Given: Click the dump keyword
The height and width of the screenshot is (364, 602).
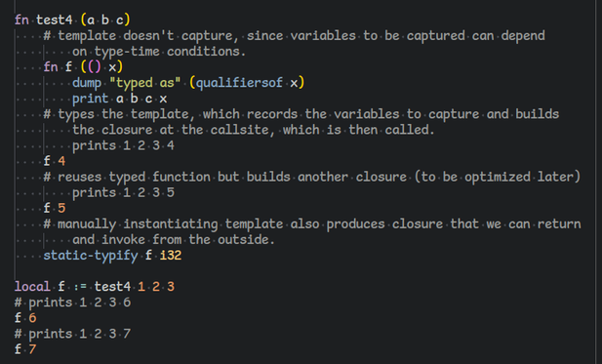Looking at the screenshot, I should (x=87, y=83).
